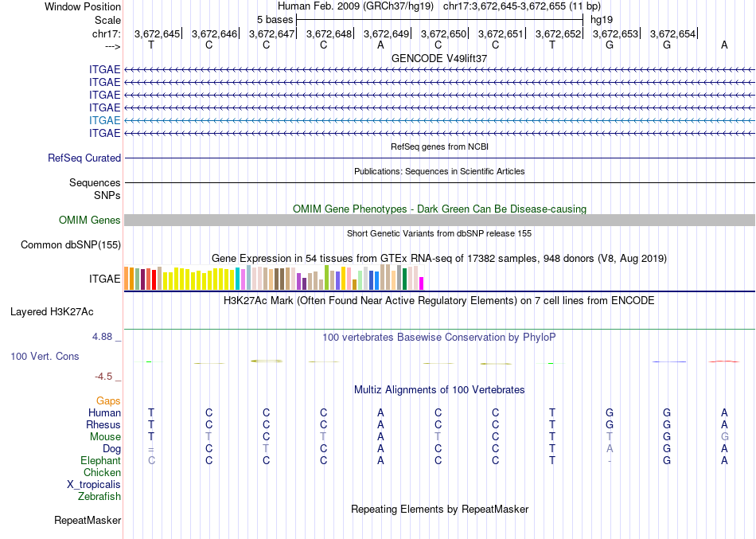Click the red PhyloP conservation mark
Viewport: 756px width, 539px height.
click(724, 361)
